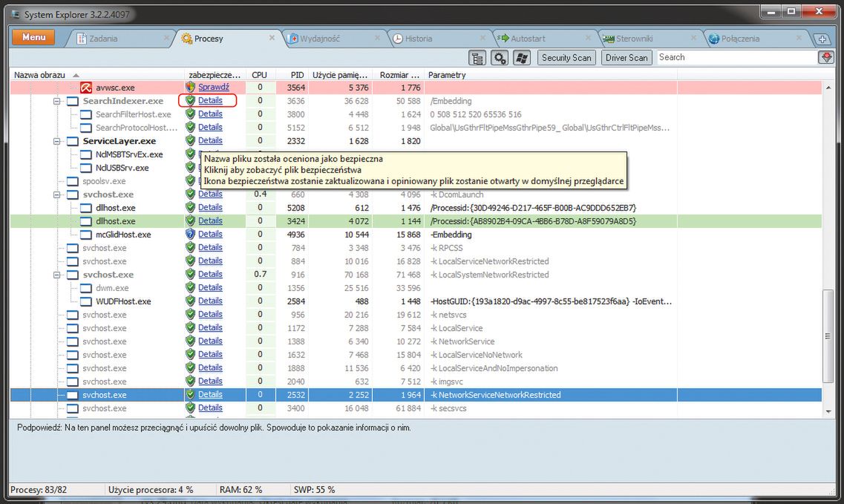Open Details link for dwm.exe

210,287
